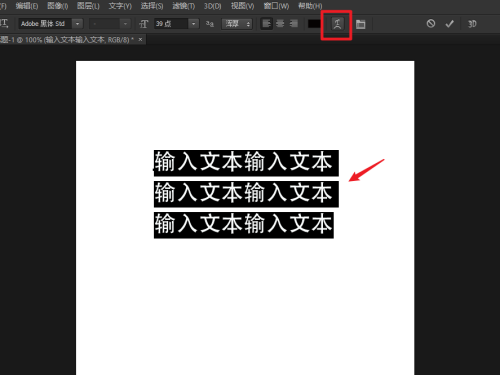Open the 浑厚 anti-aliasing dropdown
500x375 pixels.
[x=237, y=24]
